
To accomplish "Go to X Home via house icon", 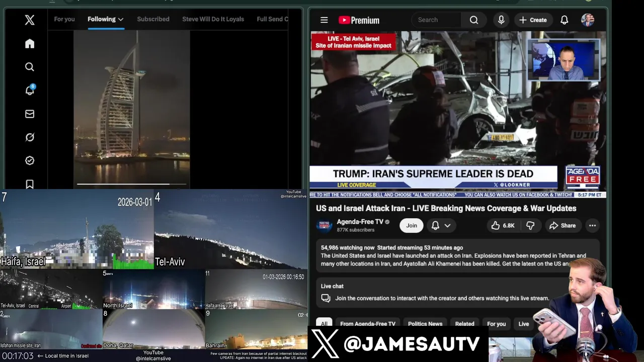I will point(30,44).
